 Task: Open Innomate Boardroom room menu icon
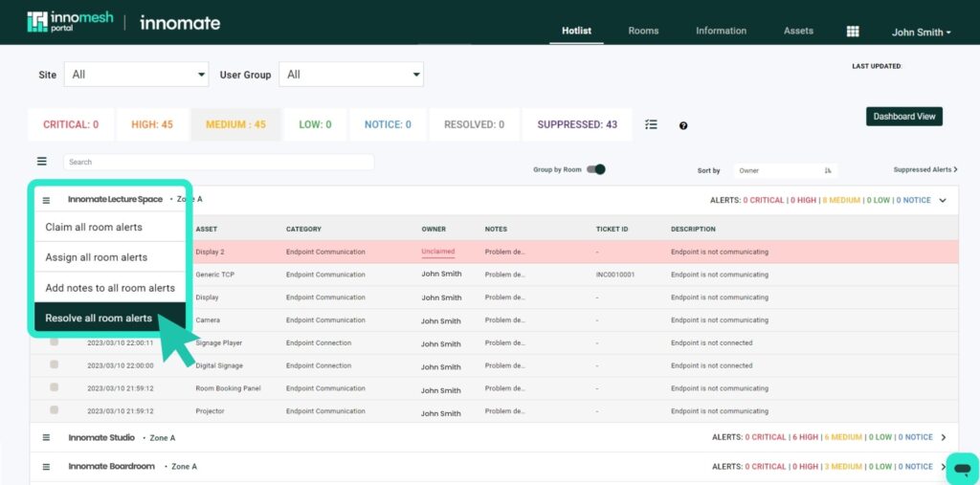(x=46, y=467)
